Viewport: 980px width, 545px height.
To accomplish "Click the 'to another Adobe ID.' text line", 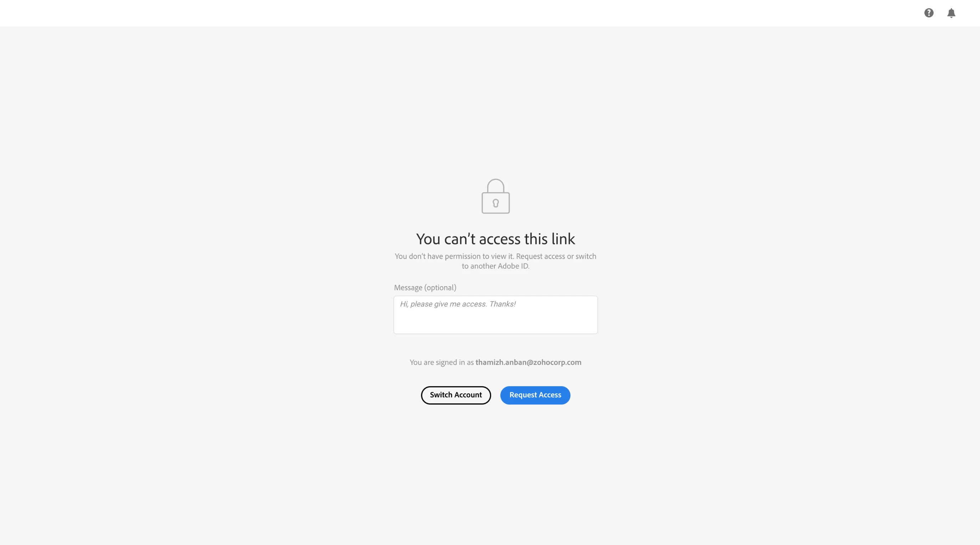I will 495,266.
